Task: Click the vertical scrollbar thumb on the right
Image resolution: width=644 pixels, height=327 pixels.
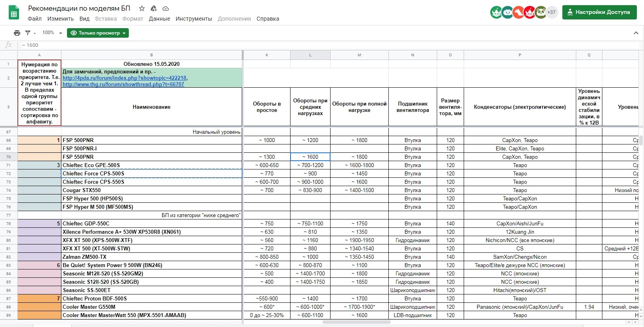Action: tap(641, 140)
